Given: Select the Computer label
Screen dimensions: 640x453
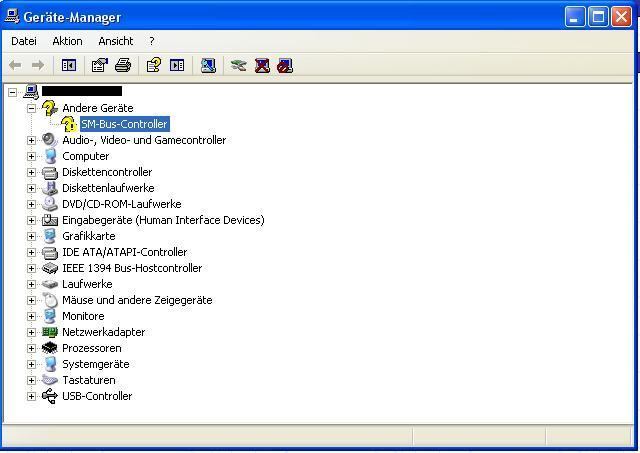Looking at the screenshot, I should point(86,156).
